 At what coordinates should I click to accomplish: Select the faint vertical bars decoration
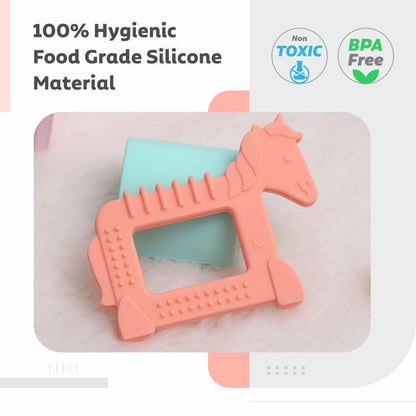click(63, 368)
